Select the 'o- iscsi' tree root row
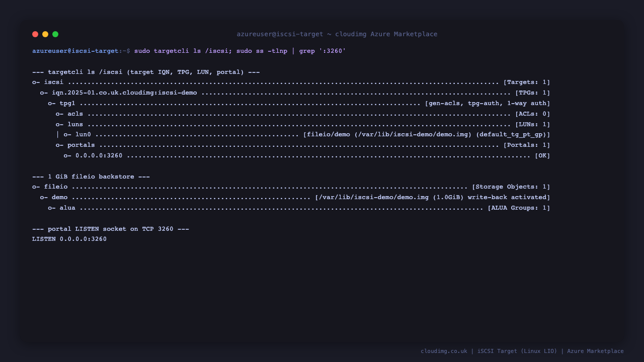The image size is (644, 362). pyautogui.click(x=291, y=82)
